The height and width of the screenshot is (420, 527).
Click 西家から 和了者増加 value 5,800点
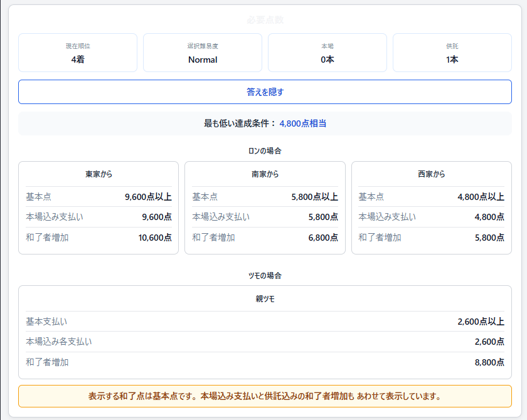coord(489,238)
